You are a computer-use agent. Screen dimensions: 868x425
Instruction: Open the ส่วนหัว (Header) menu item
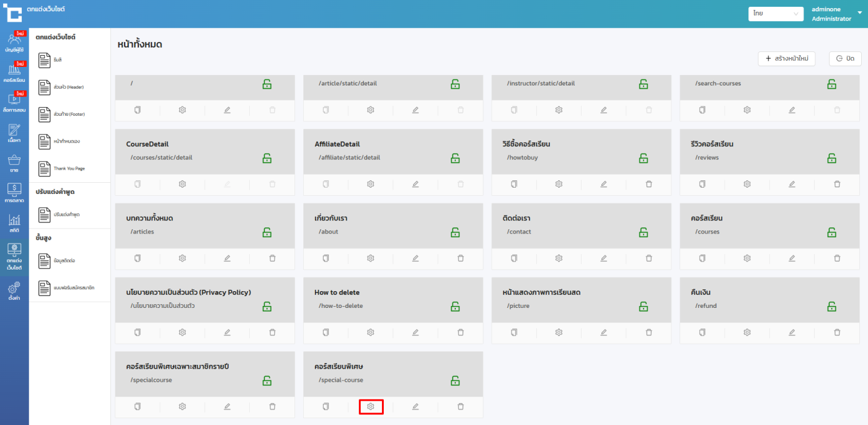[61, 87]
